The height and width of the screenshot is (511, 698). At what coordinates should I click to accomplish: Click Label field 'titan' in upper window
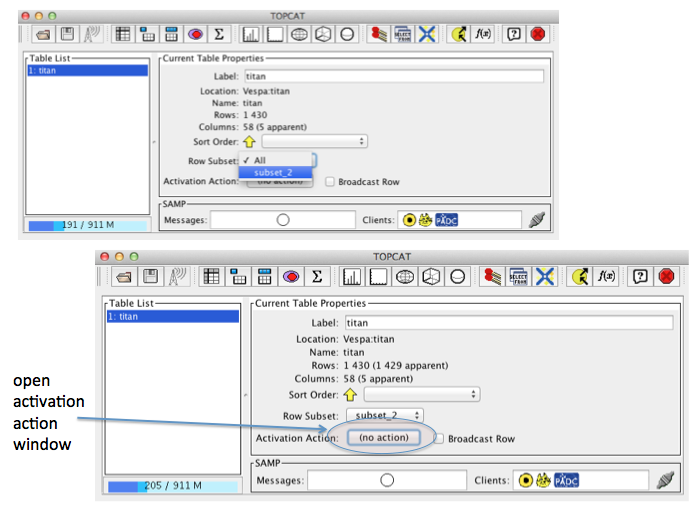pos(394,76)
